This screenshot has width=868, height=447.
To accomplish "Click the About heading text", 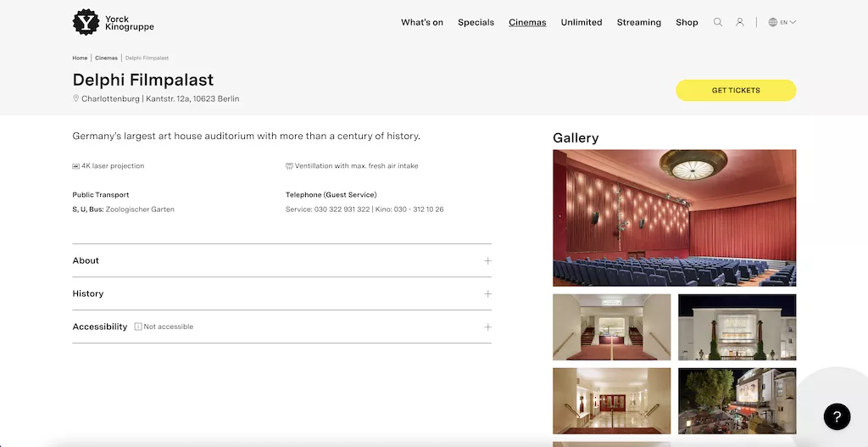I will click(x=86, y=261).
